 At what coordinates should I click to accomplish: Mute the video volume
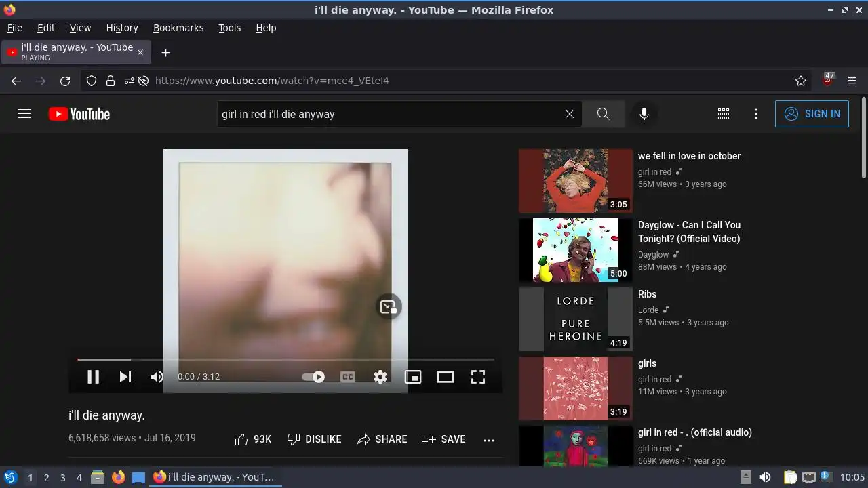(157, 377)
